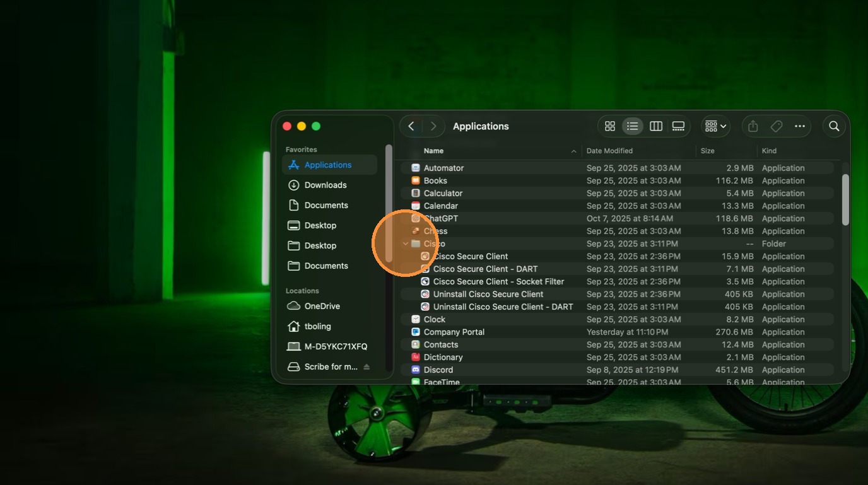Click the Clock app icon
Viewport: 868px width, 485px height.
tap(416, 319)
